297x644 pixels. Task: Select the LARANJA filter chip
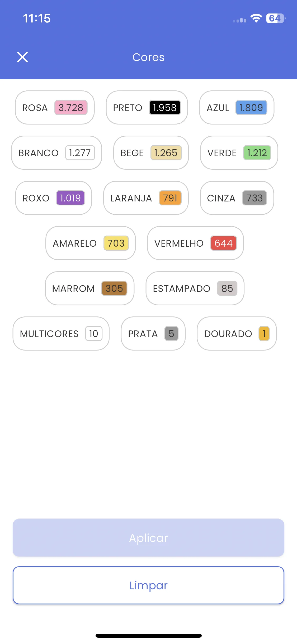pyautogui.click(x=146, y=198)
